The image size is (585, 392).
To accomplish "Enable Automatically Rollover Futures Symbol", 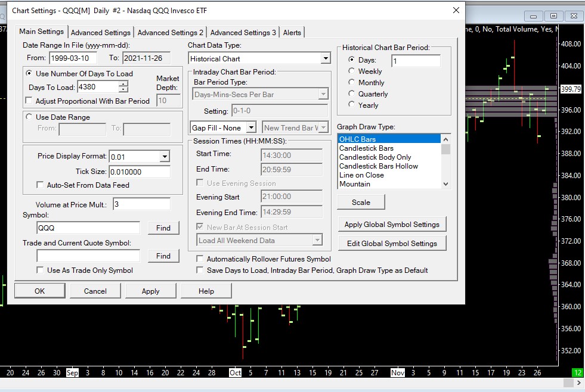I will [200, 259].
